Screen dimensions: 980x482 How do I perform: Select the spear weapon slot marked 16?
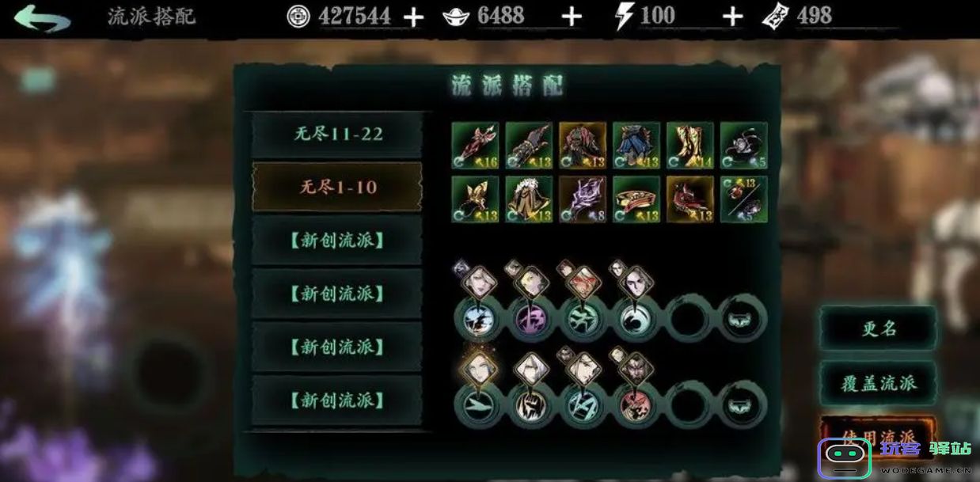pos(475,146)
